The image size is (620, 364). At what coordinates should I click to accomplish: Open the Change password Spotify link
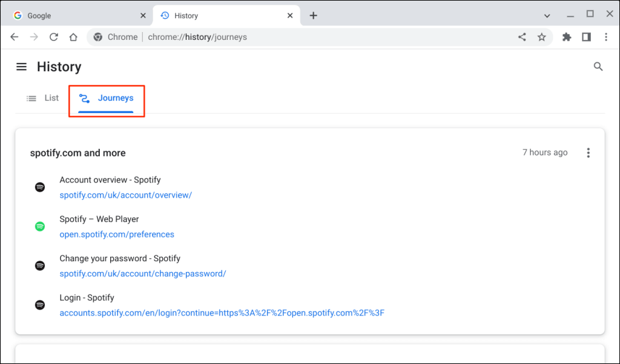pos(142,273)
